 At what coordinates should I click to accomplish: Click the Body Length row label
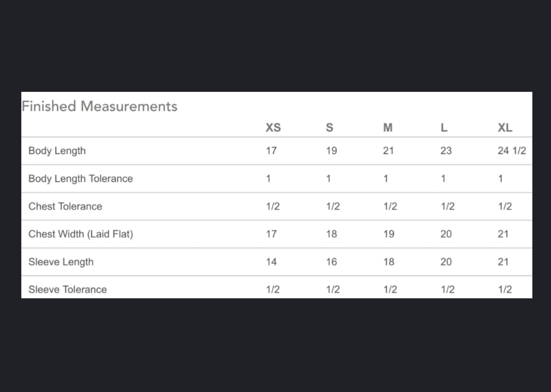[x=57, y=151]
